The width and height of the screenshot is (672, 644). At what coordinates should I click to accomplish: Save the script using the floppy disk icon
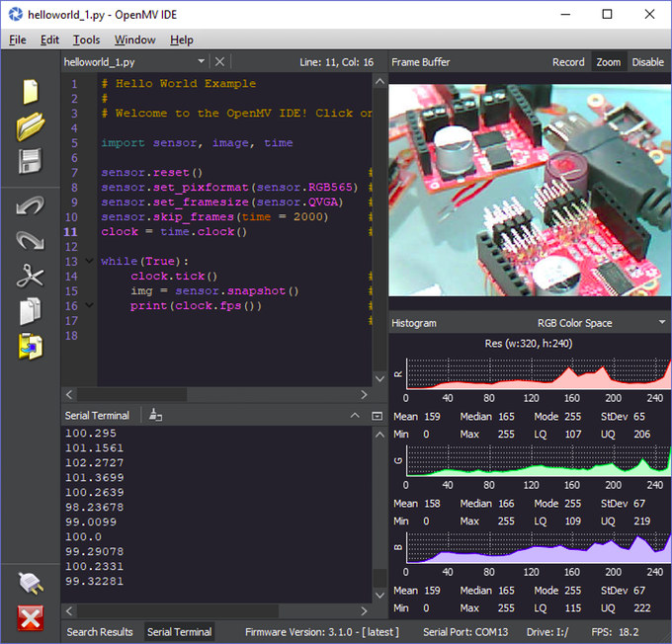point(31,162)
